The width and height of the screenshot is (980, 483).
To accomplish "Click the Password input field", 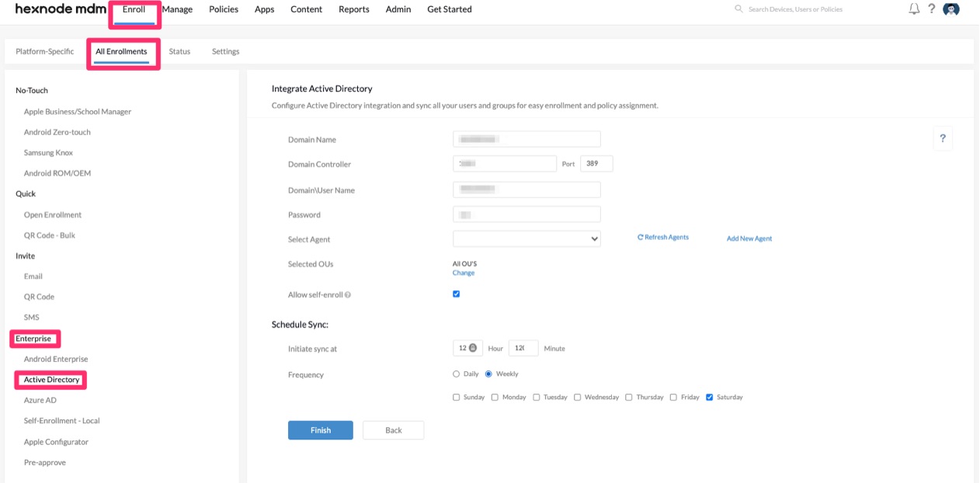I will [526, 214].
